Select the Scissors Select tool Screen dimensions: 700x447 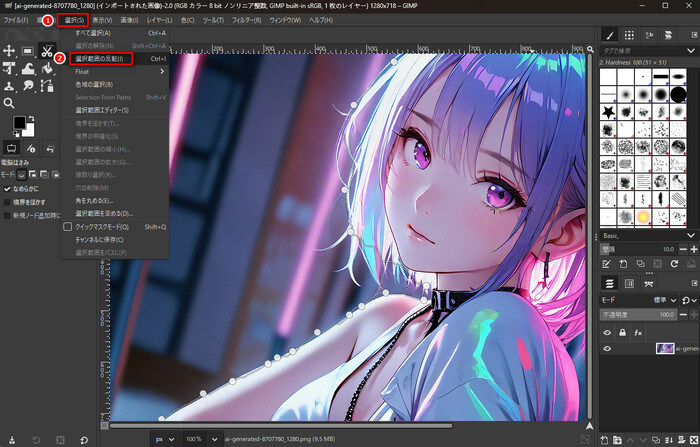point(47,51)
